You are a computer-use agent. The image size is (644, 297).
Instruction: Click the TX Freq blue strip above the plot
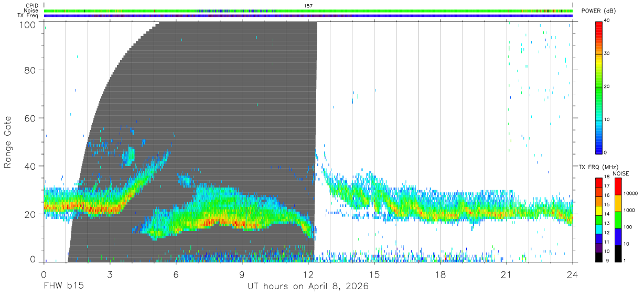pos(308,16)
